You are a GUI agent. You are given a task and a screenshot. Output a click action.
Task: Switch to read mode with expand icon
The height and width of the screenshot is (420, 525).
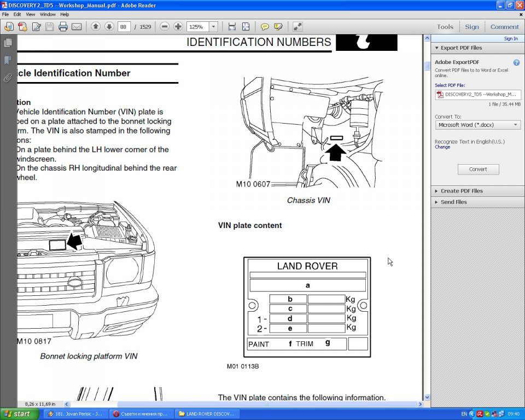pyautogui.click(x=297, y=26)
